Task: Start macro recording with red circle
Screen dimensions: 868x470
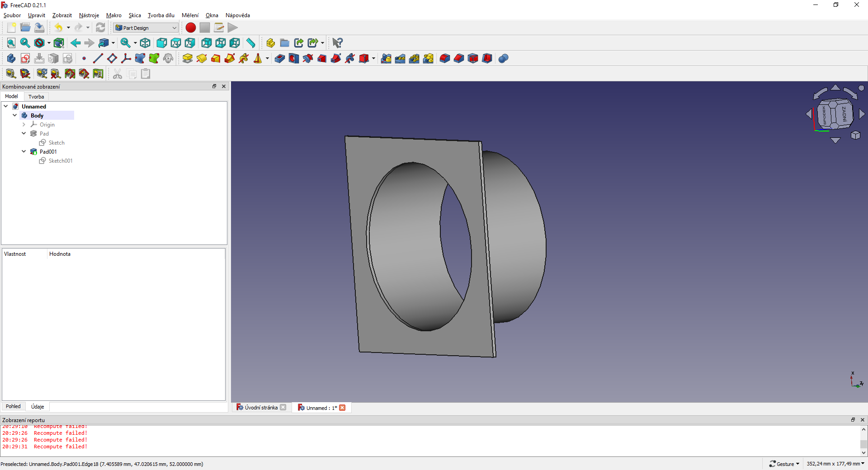Action: pyautogui.click(x=191, y=28)
